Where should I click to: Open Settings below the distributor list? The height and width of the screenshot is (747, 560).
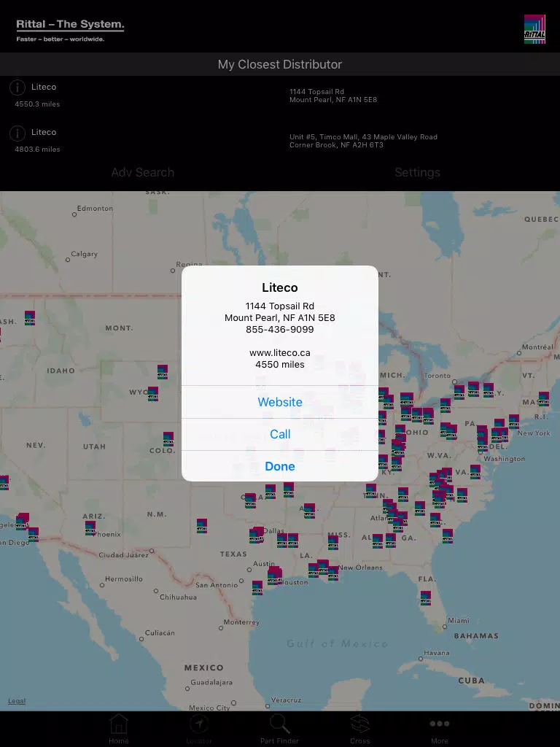click(417, 172)
